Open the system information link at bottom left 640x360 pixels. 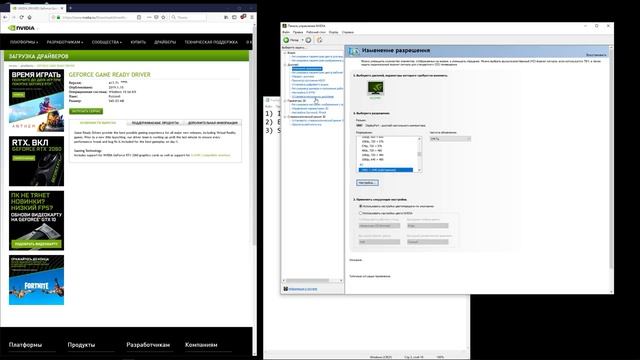tap(302, 289)
